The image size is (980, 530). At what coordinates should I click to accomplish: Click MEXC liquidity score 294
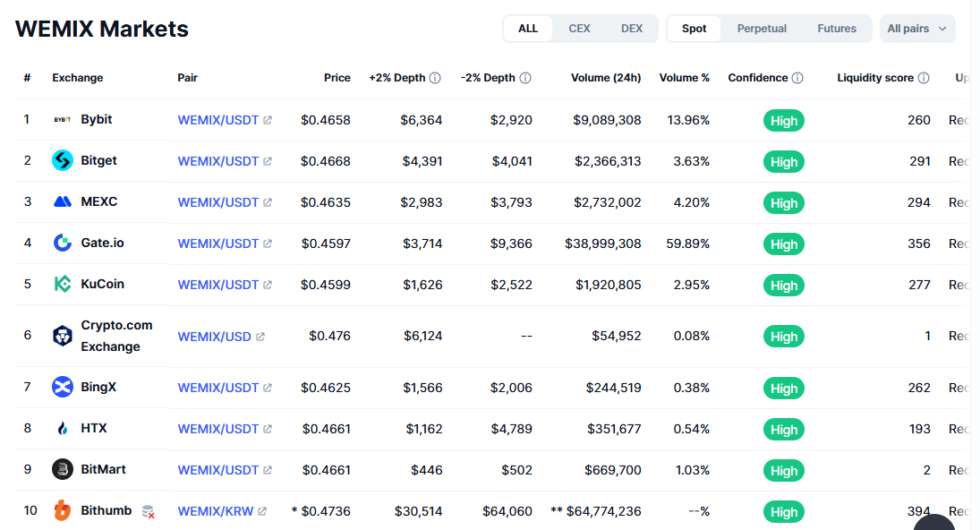919,202
